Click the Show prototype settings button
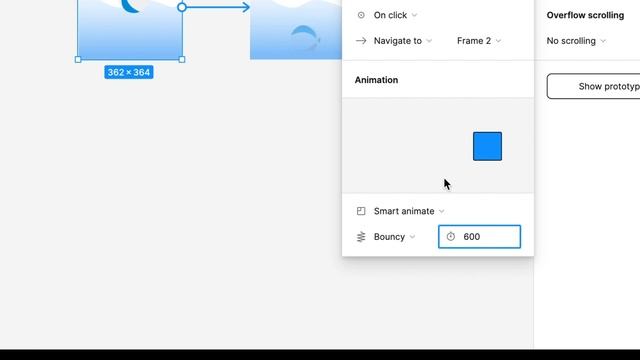The image size is (640, 360). tap(593, 86)
